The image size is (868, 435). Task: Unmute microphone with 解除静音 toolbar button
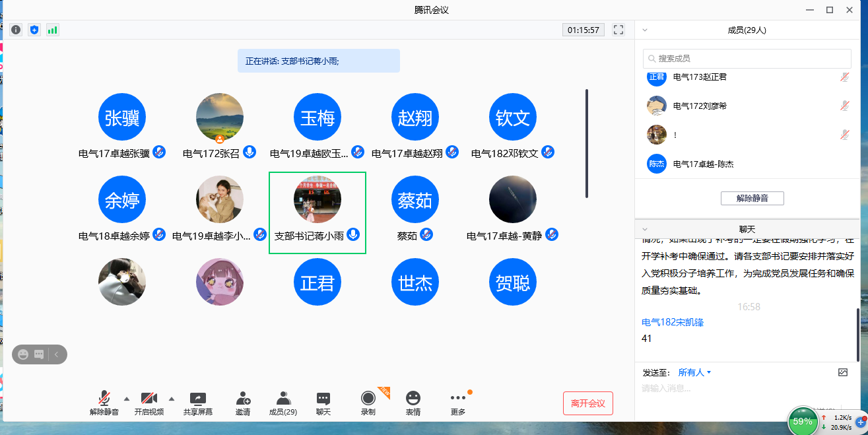click(x=104, y=403)
